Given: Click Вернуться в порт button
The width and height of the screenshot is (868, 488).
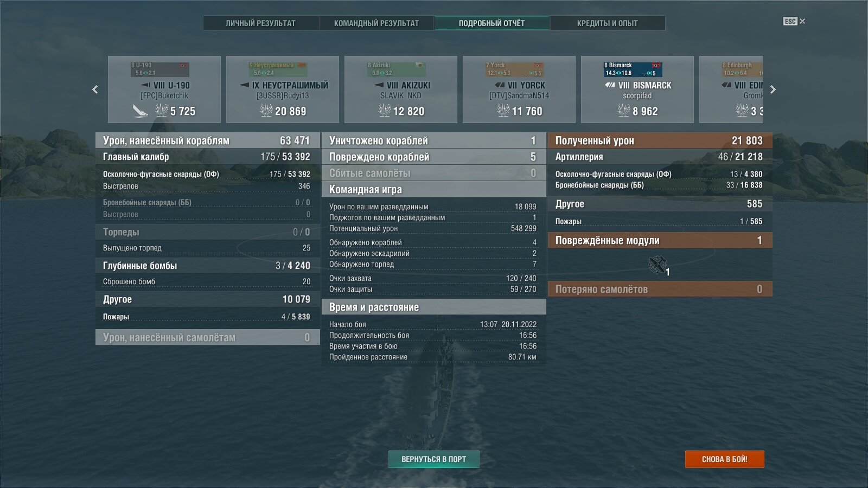Looking at the screenshot, I should click(x=434, y=459).
